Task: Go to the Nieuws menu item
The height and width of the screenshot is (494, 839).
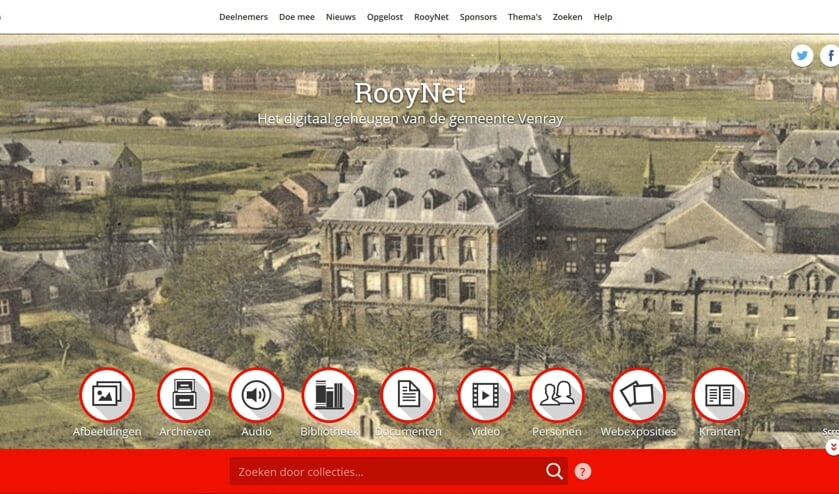Action: (341, 17)
